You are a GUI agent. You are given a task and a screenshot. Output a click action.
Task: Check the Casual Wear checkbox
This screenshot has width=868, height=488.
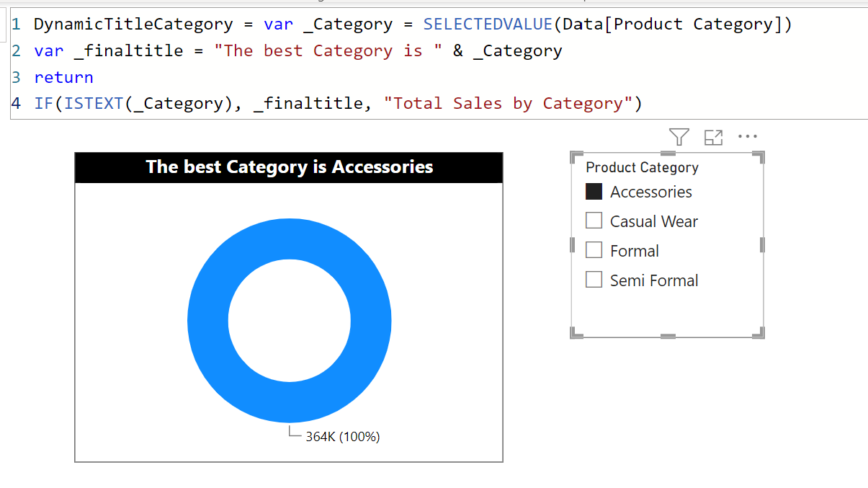click(x=594, y=221)
